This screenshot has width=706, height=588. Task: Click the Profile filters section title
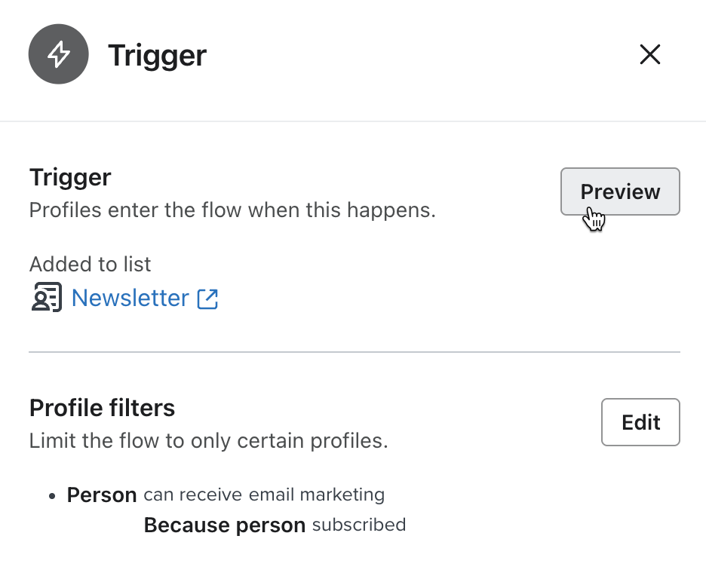[x=102, y=408]
